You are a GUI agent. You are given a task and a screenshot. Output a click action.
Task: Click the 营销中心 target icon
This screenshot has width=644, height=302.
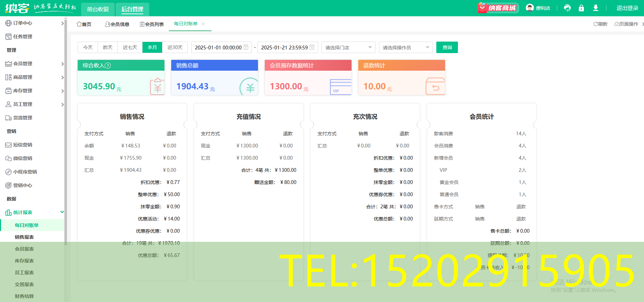(8, 185)
